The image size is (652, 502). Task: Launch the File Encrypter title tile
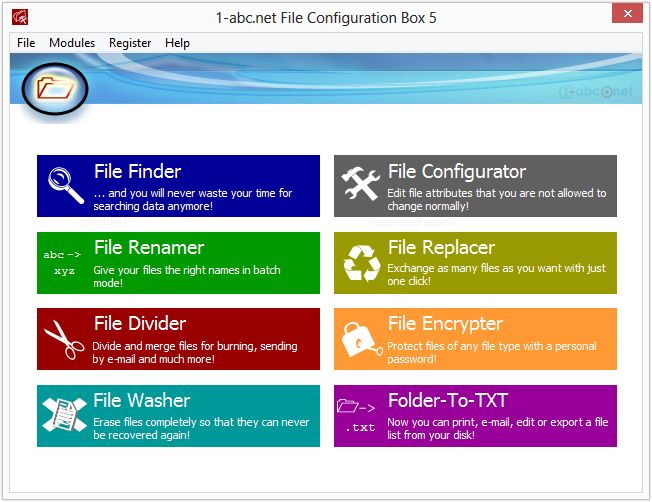click(445, 324)
